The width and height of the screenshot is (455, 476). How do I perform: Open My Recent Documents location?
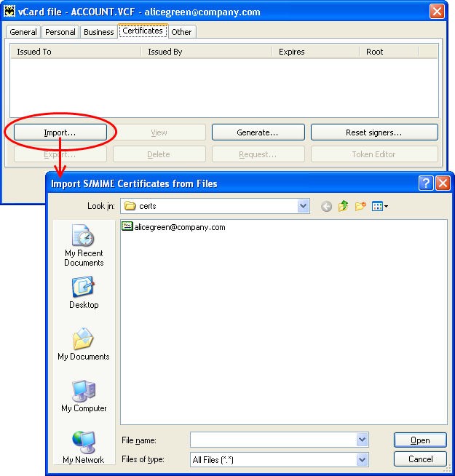click(84, 245)
